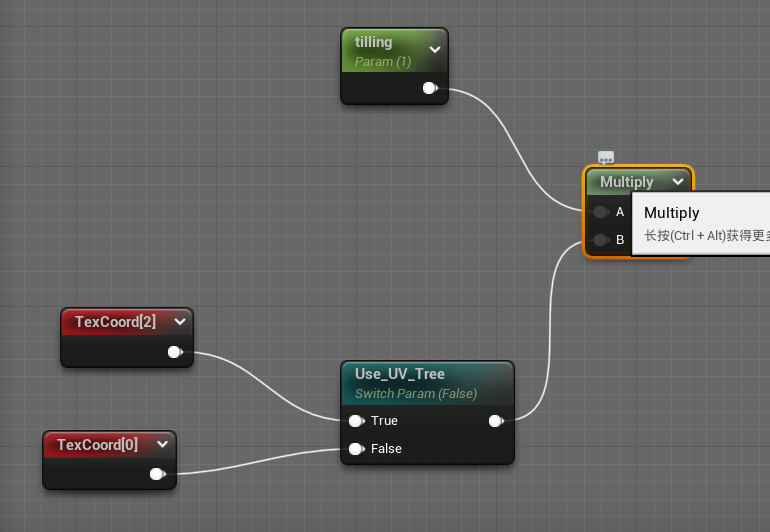Image resolution: width=770 pixels, height=532 pixels.
Task: Click the Use_UV_Tree output pin
Action: (x=496, y=421)
